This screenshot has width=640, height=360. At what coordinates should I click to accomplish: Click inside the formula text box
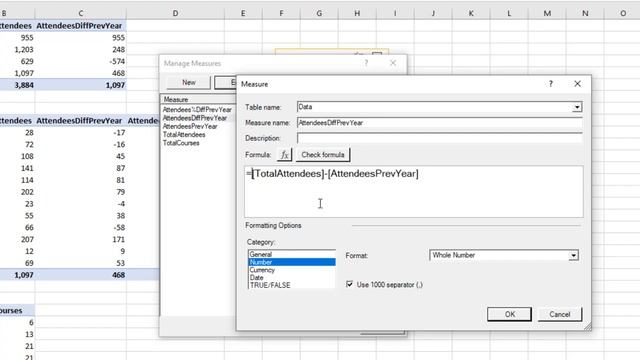[x=414, y=191]
